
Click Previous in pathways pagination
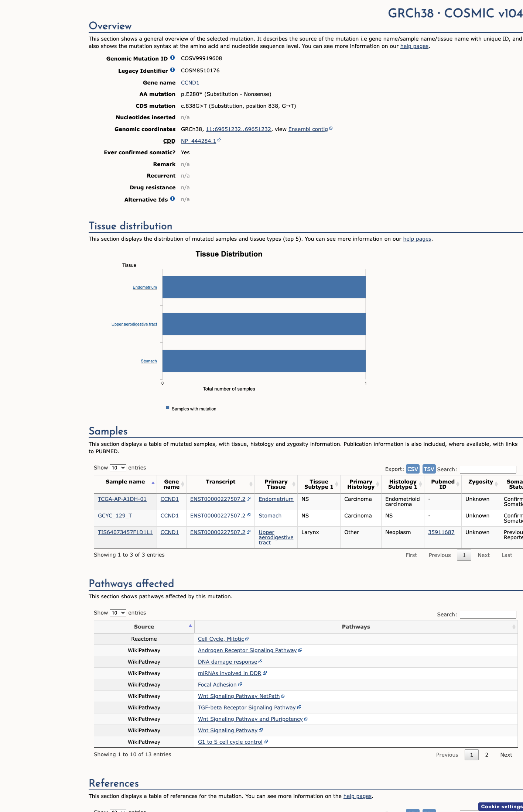pyautogui.click(x=447, y=755)
